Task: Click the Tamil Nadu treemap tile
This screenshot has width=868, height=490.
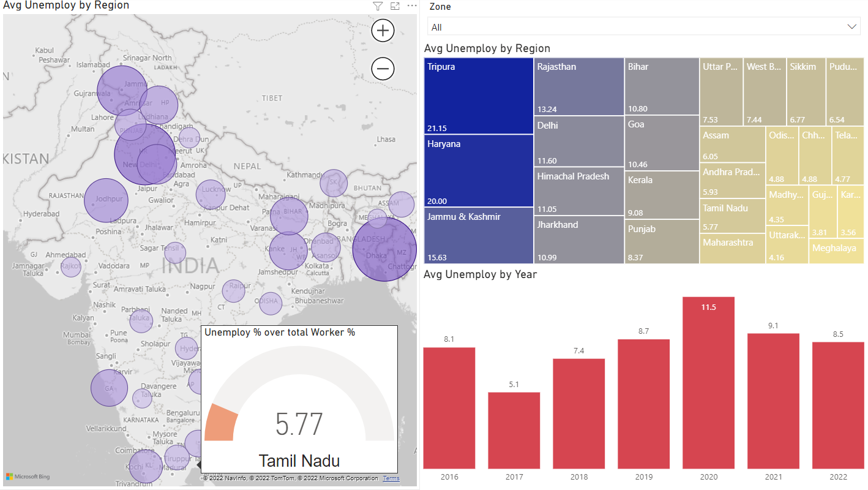Action: coord(732,216)
